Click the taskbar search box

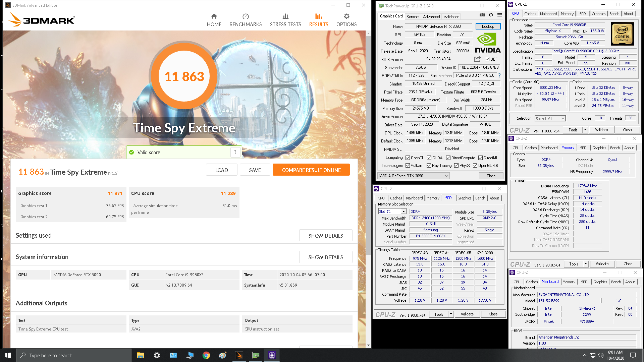[74, 355]
